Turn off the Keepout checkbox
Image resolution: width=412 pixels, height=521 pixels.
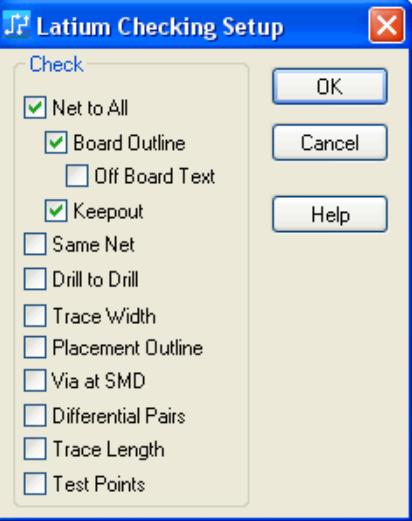point(56,211)
